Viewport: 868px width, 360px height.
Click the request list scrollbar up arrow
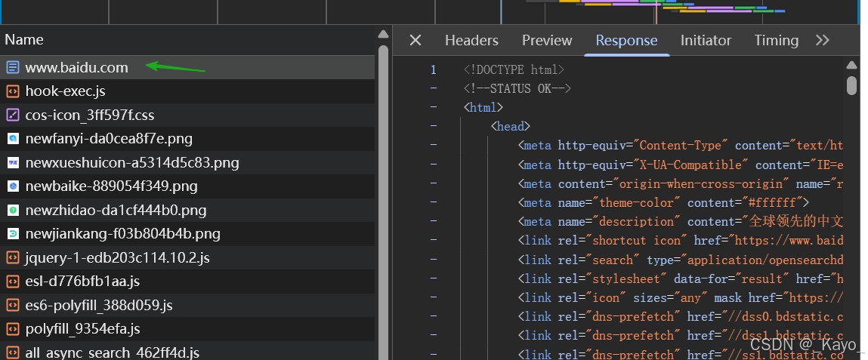(383, 34)
